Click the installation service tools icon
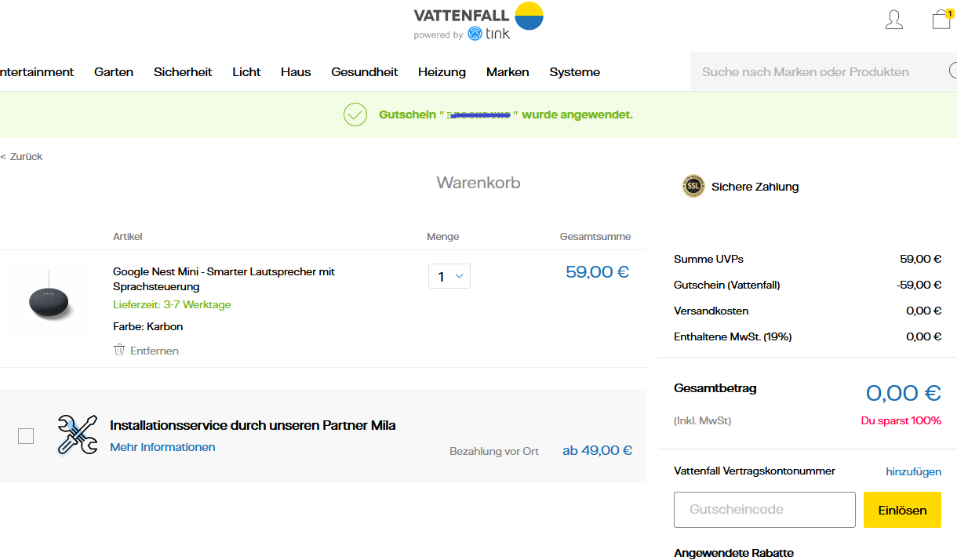 (77, 435)
